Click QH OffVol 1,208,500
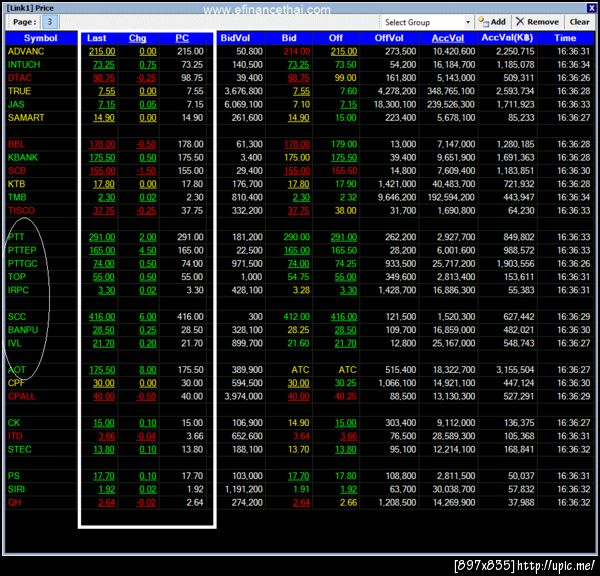 pos(397,503)
